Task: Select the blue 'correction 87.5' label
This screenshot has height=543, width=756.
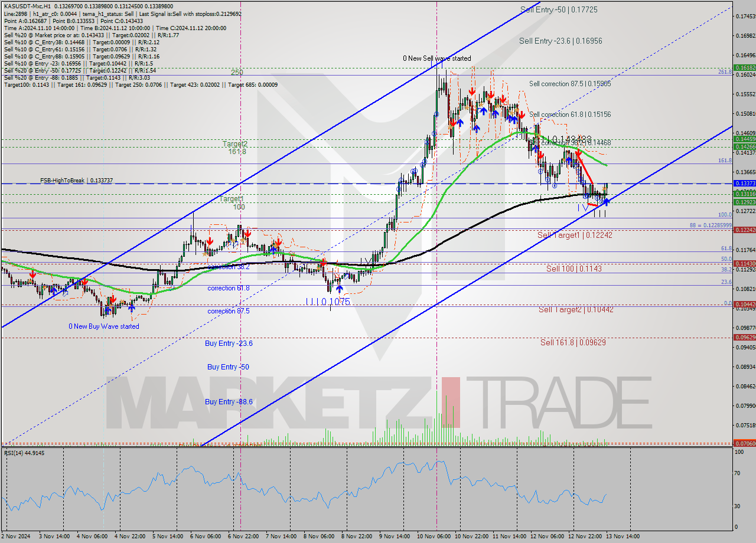Action: click(229, 311)
